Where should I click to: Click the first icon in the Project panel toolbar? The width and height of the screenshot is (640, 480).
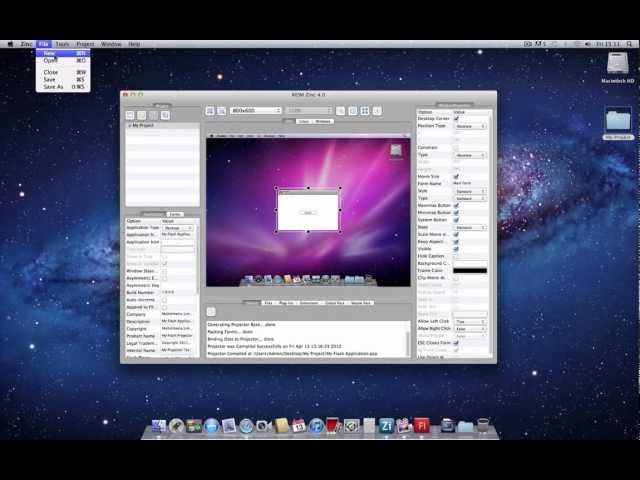130,116
